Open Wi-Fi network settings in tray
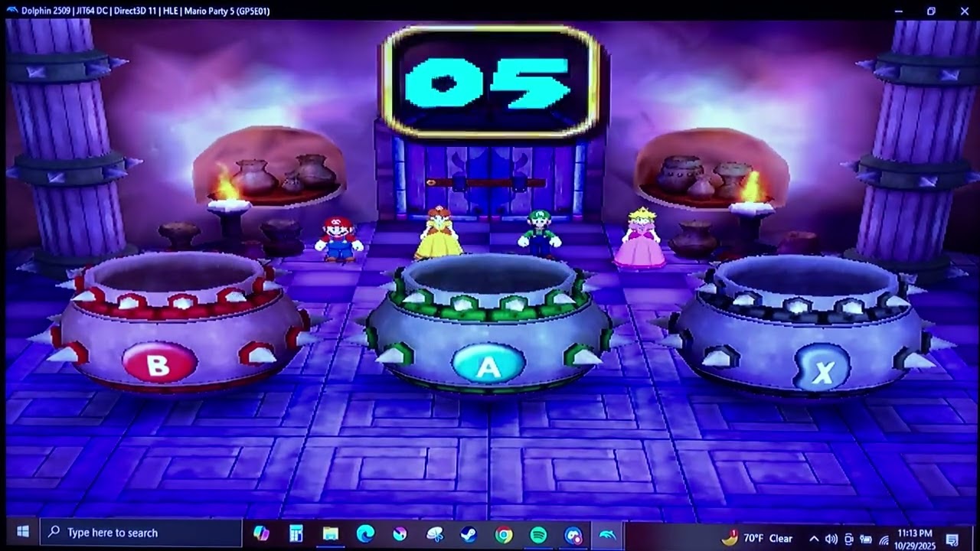Viewport: 980px width, 551px height. point(884,540)
